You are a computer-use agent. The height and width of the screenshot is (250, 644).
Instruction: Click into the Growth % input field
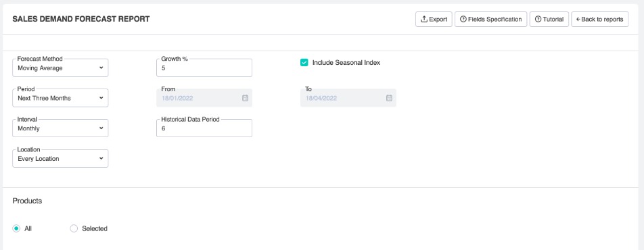[204, 68]
